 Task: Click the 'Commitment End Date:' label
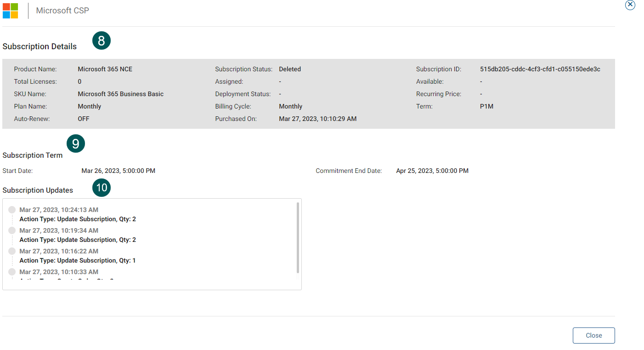coord(349,171)
